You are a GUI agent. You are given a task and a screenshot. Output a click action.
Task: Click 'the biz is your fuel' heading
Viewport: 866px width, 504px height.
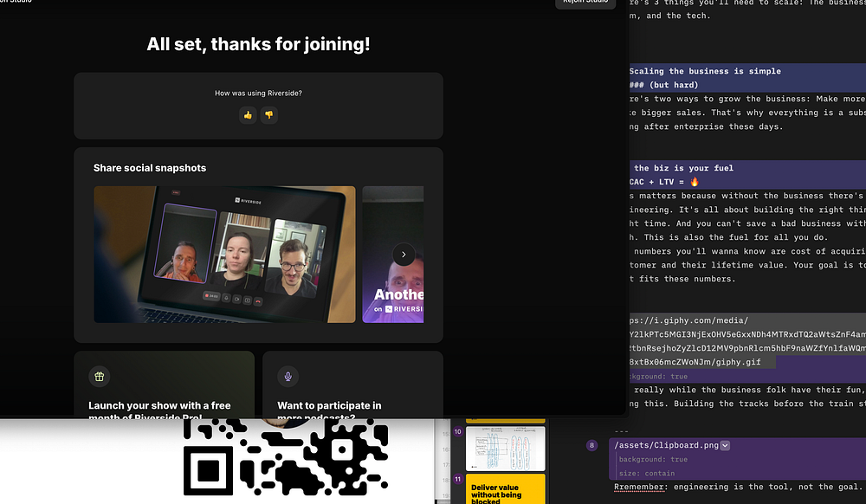point(684,168)
